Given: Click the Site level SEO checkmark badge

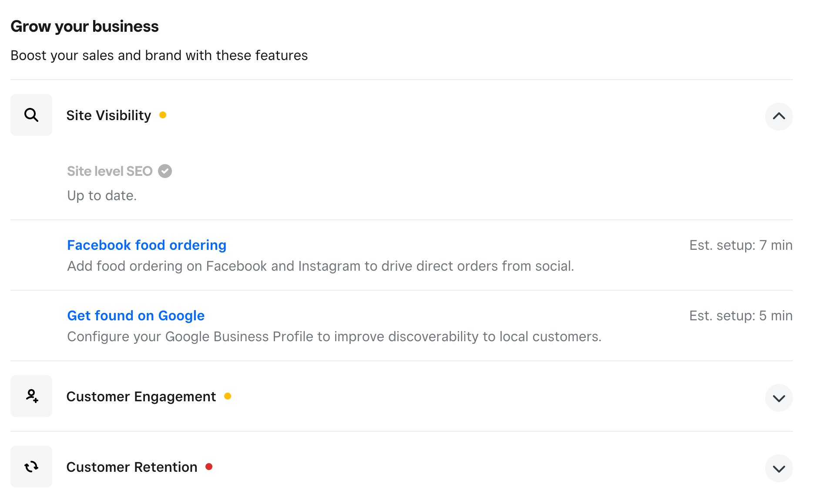Looking at the screenshot, I should coord(165,171).
